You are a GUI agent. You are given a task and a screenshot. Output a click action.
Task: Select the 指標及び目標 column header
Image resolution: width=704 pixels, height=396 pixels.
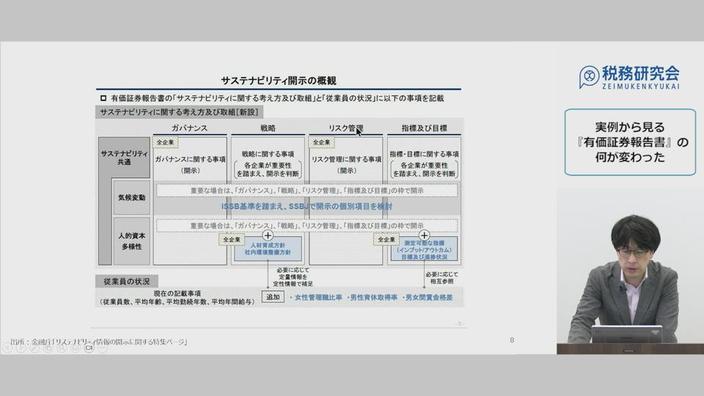pos(424,128)
